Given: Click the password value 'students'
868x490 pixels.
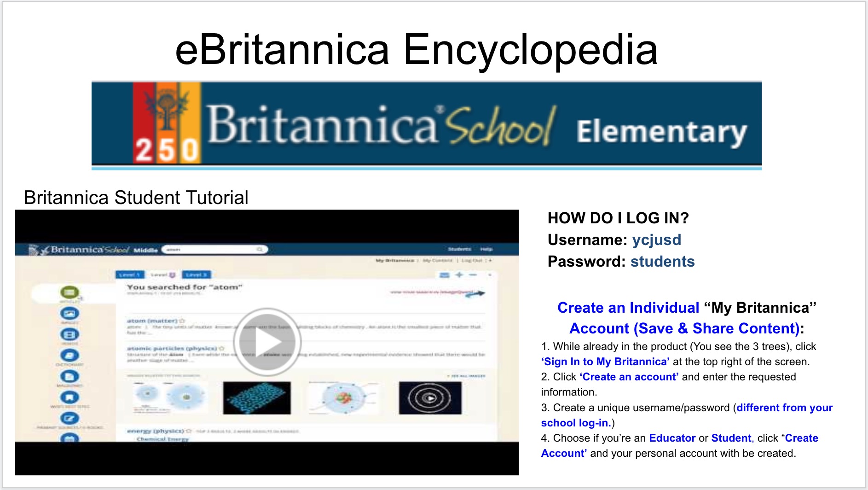Looking at the screenshot, I should click(662, 261).
